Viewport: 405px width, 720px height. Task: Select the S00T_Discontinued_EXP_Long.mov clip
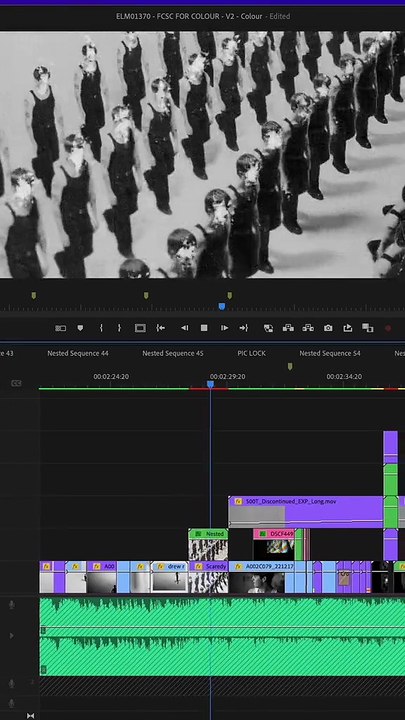pyautogui.click(x=305, y=512)
